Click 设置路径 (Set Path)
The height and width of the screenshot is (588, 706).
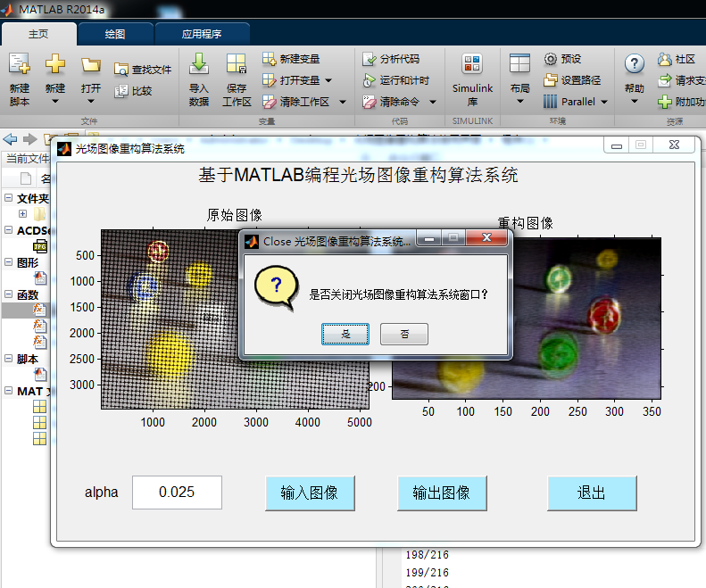tap(572, 80)
